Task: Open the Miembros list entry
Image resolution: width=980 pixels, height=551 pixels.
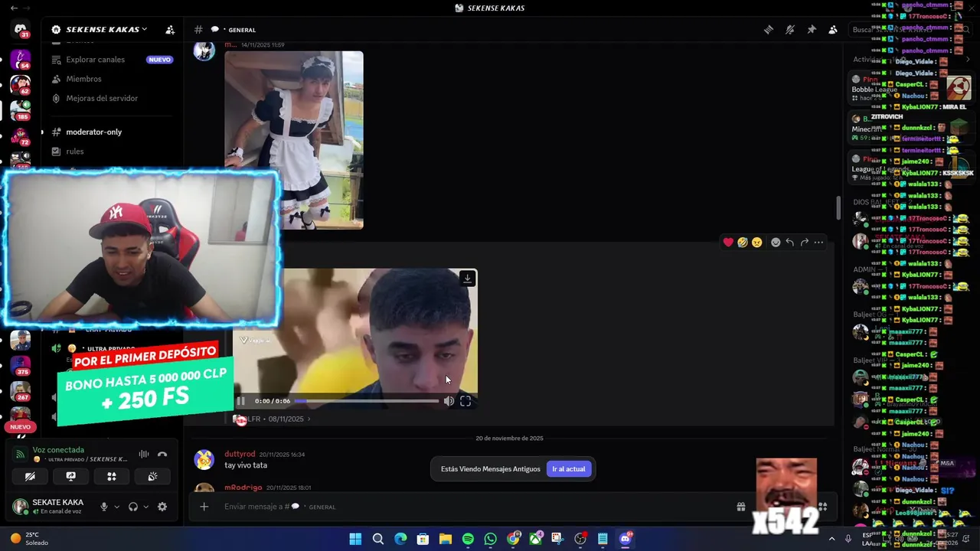Action: point(83,79)
